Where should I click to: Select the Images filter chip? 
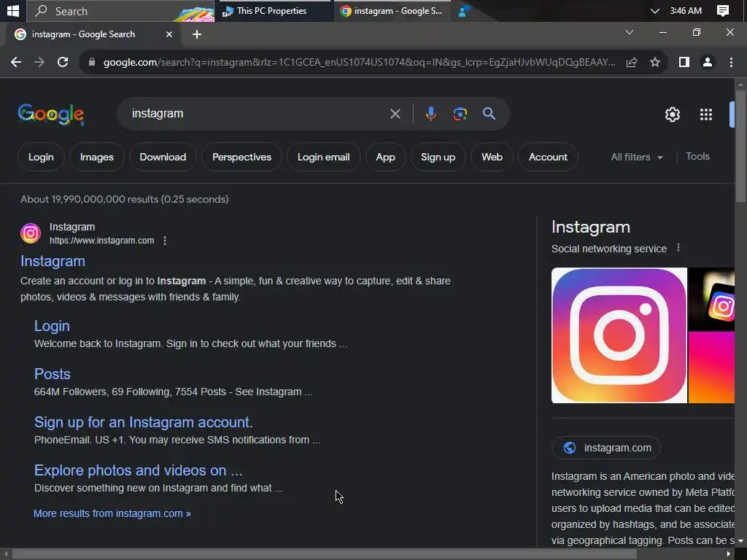pos(97,157)
